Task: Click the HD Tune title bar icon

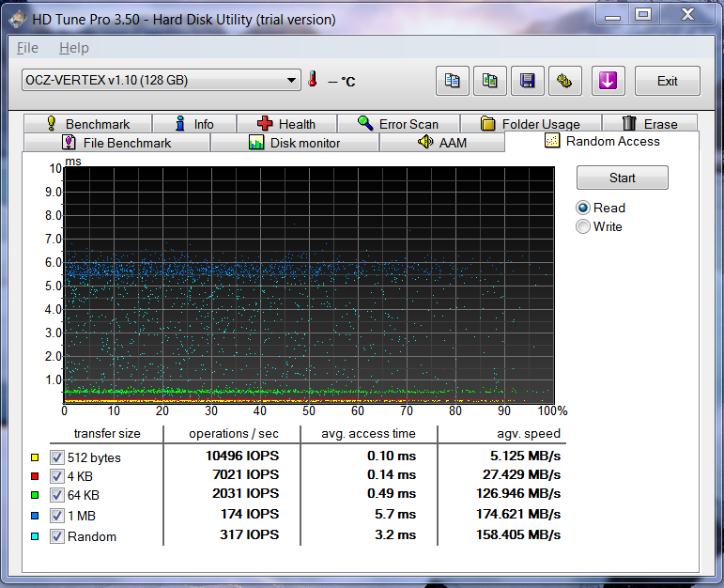Action: coord(16,19)
